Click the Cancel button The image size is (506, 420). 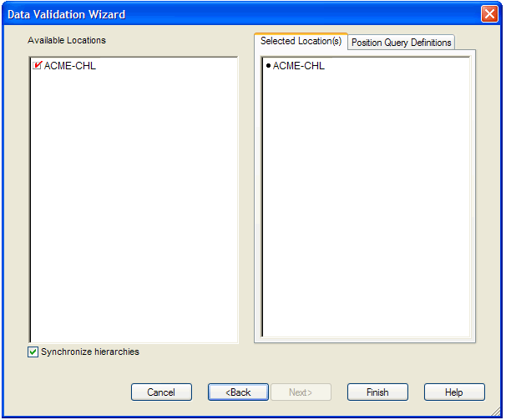tap(161, 392)
